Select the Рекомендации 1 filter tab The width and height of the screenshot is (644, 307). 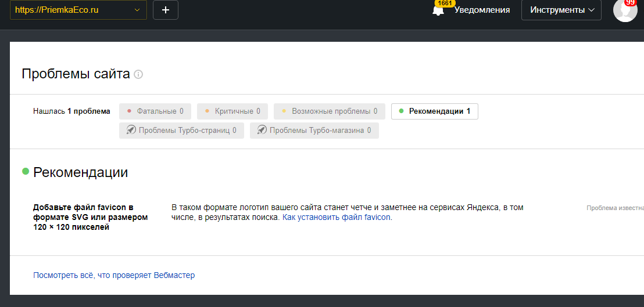tap(435, 111)
